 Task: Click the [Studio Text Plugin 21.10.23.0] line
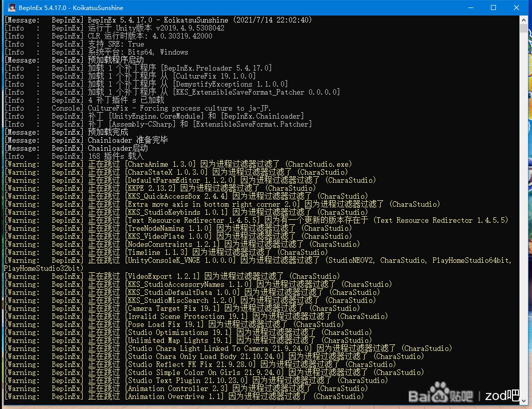tap(196, 380)
